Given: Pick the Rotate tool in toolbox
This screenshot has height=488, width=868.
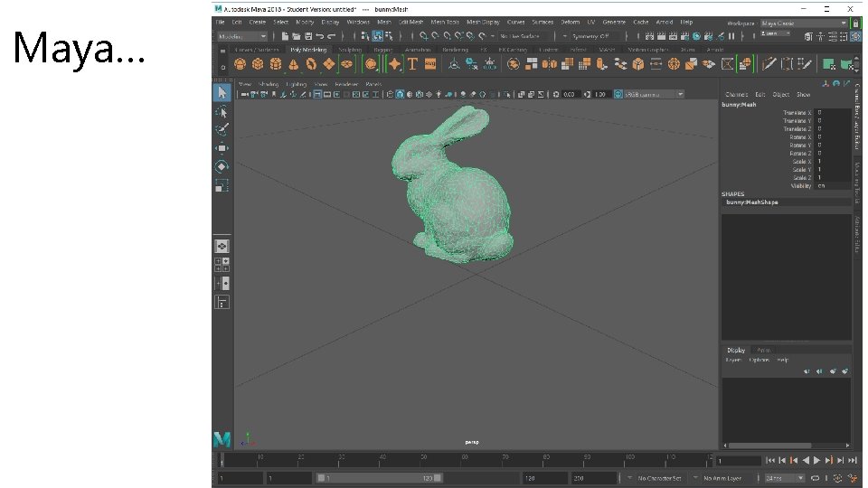Looking at the screenshot, I should (222, 166).
